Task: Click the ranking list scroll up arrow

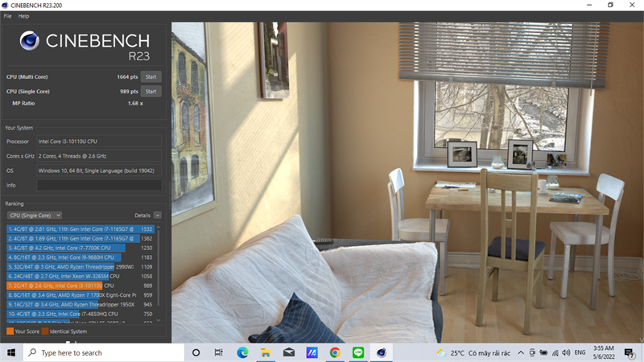Action: [x=159, y=228]
